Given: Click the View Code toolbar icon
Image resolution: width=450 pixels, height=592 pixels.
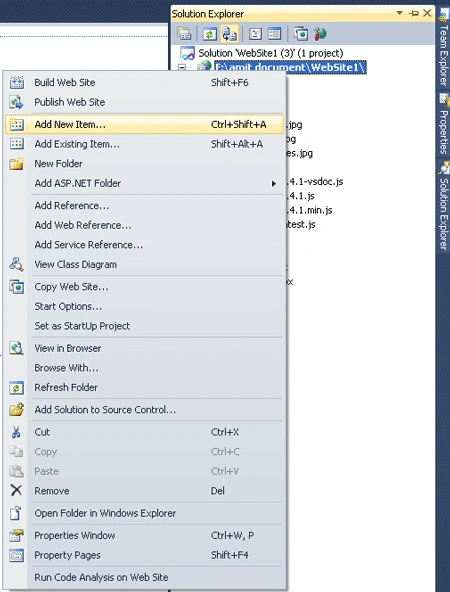Looking at the screenshot, I should pyautogui.click(x=256, y=34).
